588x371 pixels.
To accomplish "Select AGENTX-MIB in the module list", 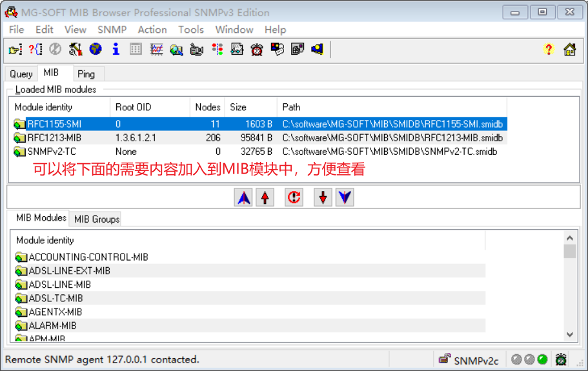I will 250,312.
